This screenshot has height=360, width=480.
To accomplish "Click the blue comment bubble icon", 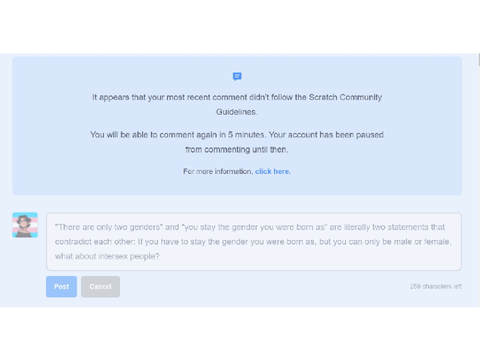I will pos(237,77).
